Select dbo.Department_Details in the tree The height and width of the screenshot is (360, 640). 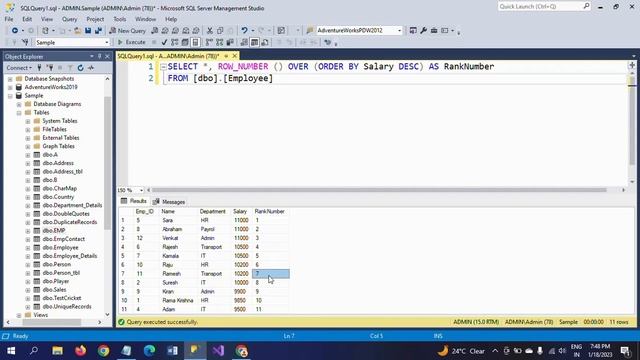[x=72, y=205]
